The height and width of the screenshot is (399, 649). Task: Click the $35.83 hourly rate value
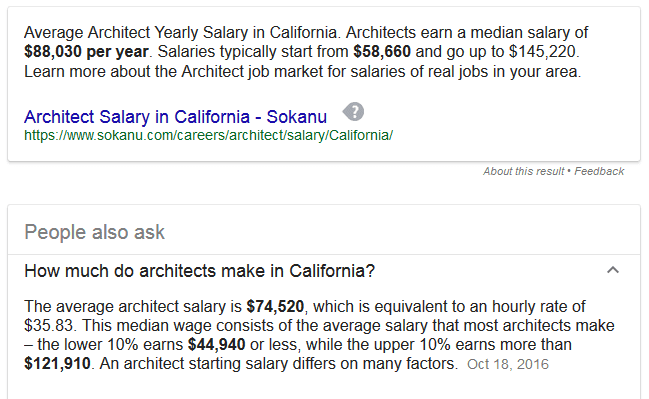(49, 326)
